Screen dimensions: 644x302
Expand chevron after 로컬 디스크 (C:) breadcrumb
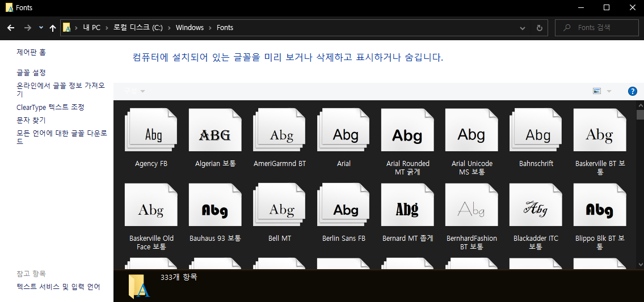pyautogui.click(x=169, y=28)
